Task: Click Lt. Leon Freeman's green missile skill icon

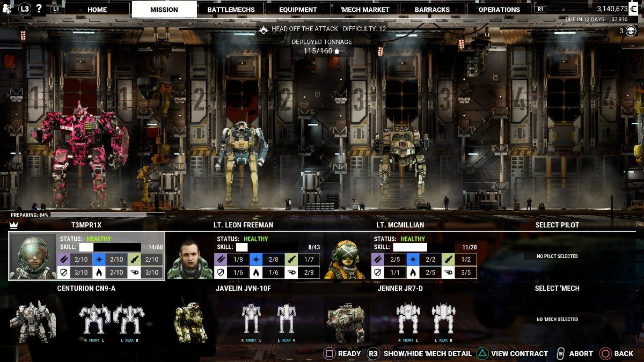Action: coord(291,260)
